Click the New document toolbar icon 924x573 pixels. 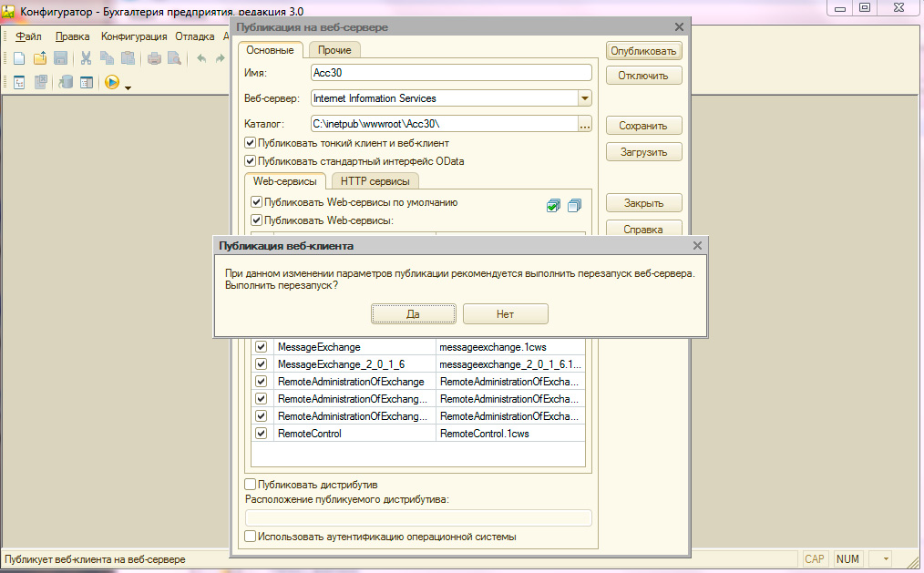(x=18, y=58)
